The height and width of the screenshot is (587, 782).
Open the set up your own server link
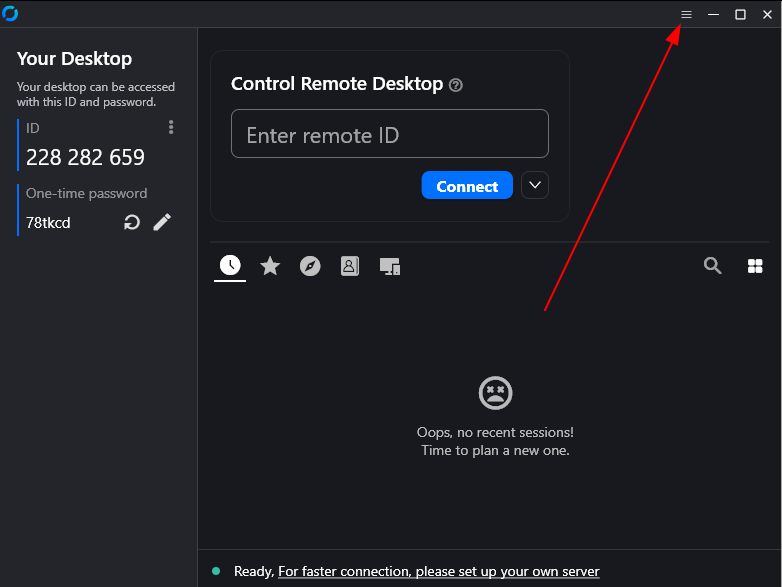(x=438, y=572)
